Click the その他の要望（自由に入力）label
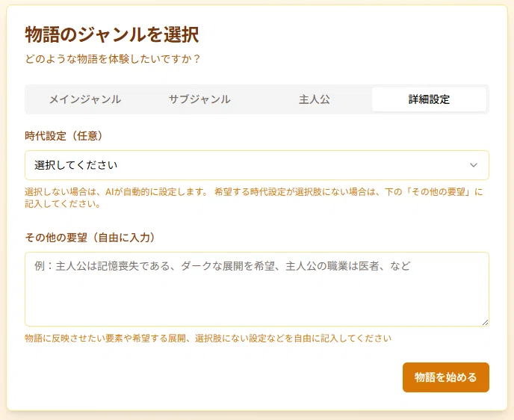Screen dimensions: 514x420 [x=90, y=238]
